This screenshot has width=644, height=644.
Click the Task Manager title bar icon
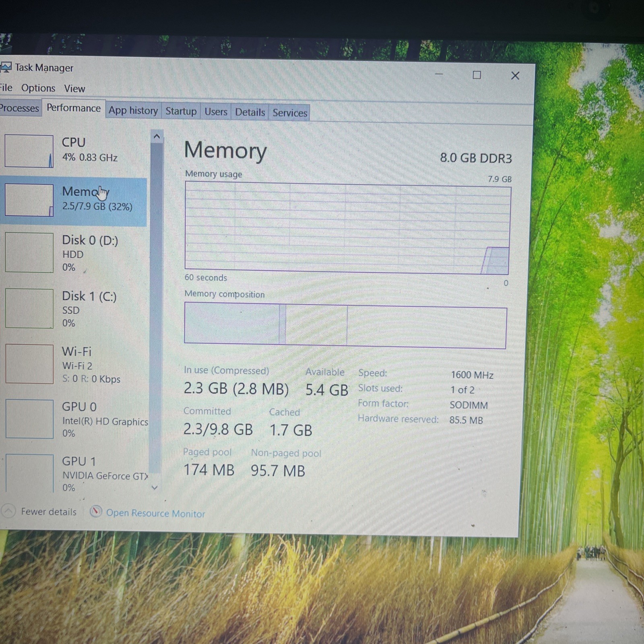(x=6, y=67)
